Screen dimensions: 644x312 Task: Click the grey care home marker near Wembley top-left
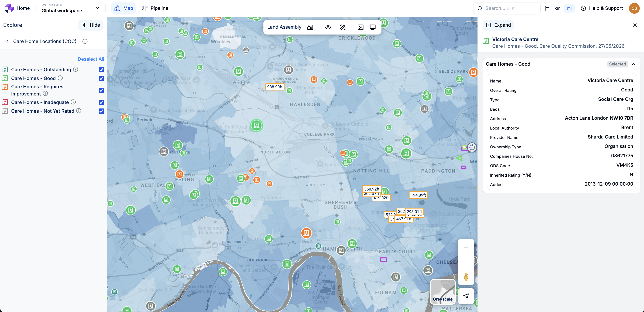point(129,26)
